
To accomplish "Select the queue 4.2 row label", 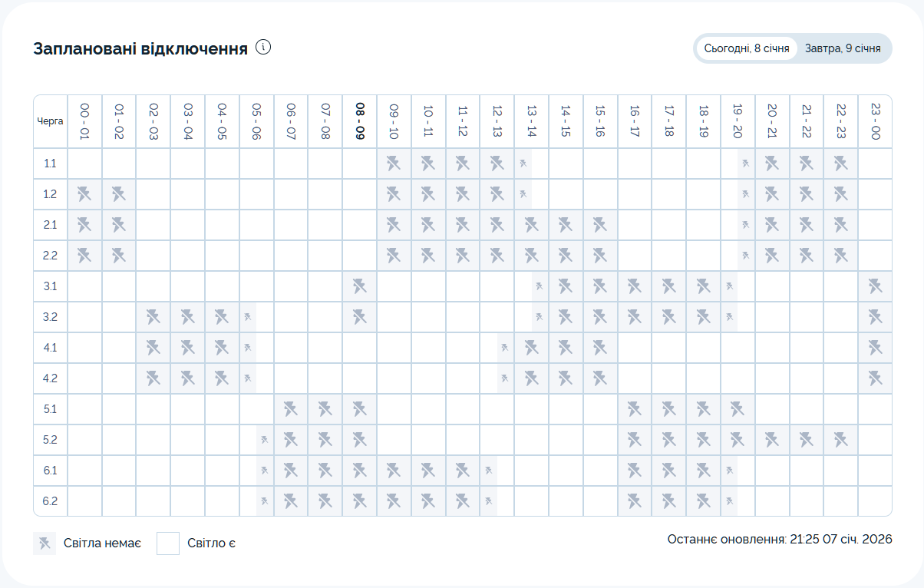I will [50, 378].
